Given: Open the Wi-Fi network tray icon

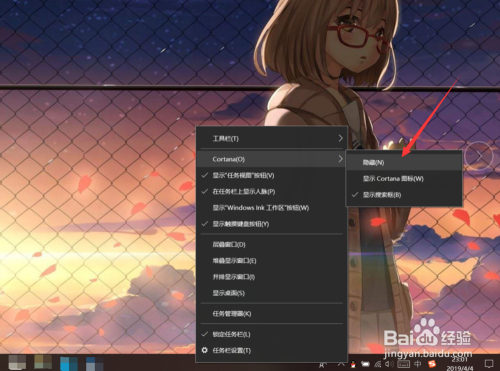Looking at the screenshot, I should pos(378,364).
